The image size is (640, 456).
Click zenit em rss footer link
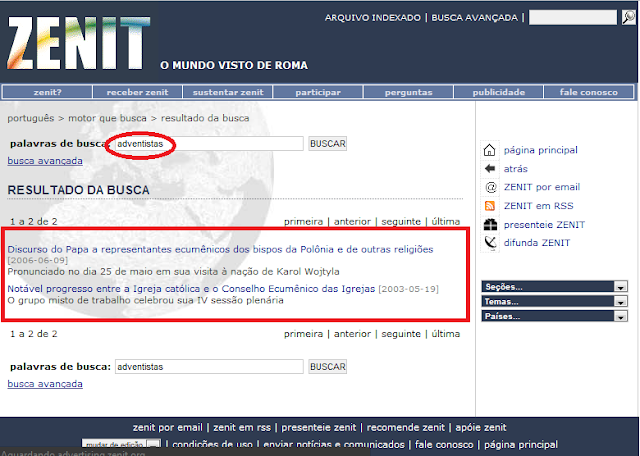tap(242, 427)
